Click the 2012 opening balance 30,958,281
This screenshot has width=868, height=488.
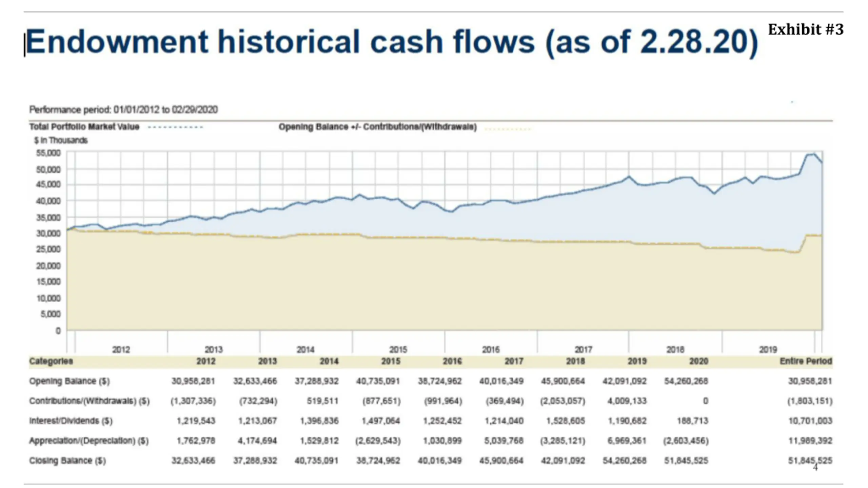(x=193, y=381)
